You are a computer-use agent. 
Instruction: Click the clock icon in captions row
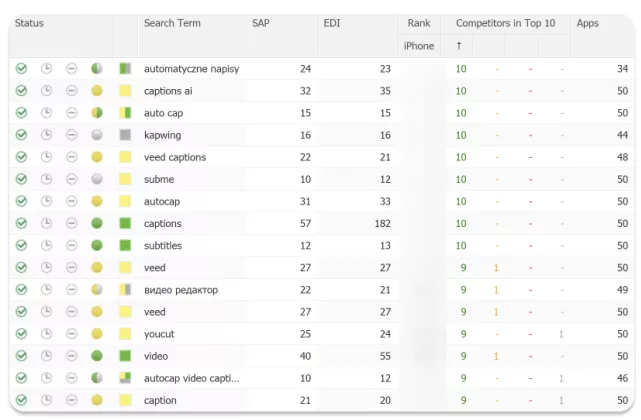click(x=47, y=223)
